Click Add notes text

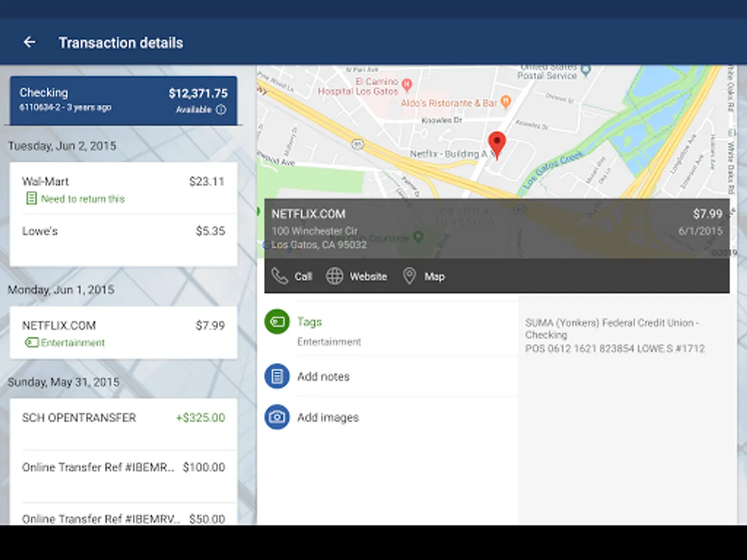tap(323, 376)
